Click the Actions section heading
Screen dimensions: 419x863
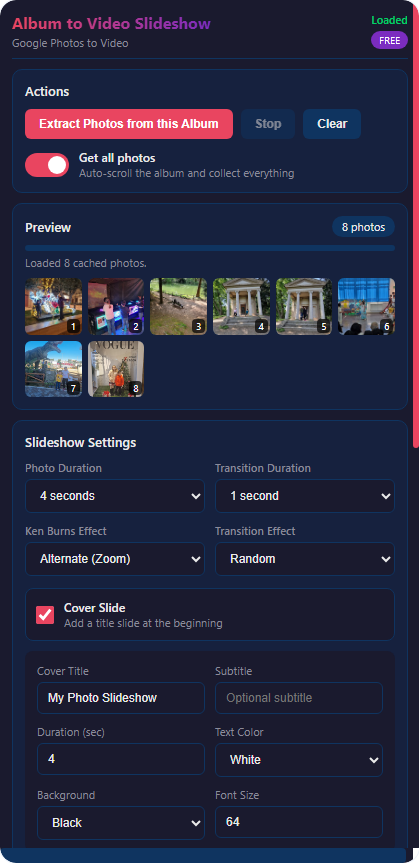47,92
